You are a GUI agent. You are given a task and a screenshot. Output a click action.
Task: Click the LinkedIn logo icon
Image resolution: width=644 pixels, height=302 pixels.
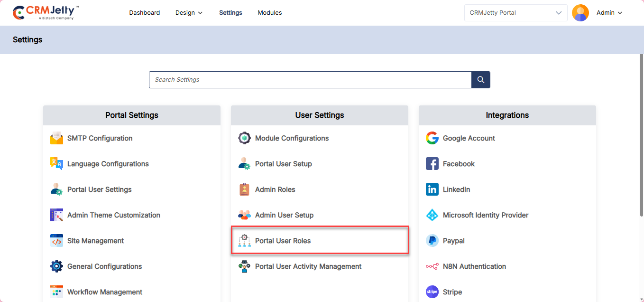432,189
